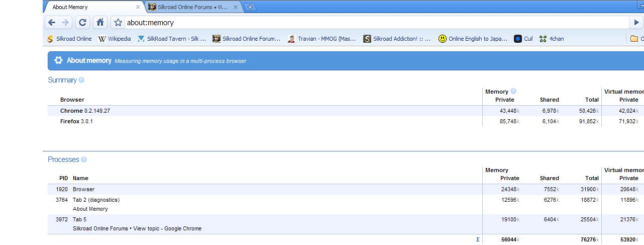Click the Browser column header in Summary
The width and height of the screenshot is (644, 245).
[72, 100]
